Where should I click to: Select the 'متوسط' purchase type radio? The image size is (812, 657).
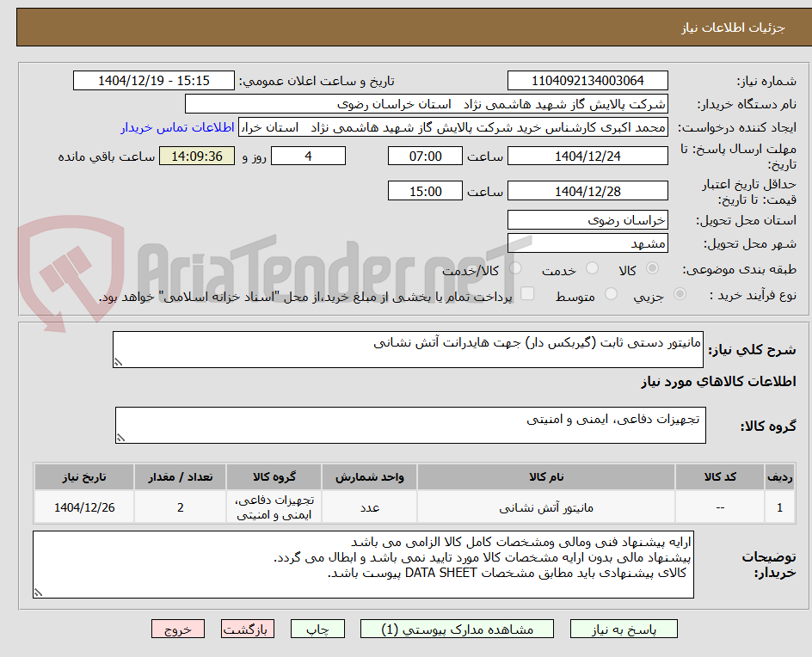(x=611, y=294)
